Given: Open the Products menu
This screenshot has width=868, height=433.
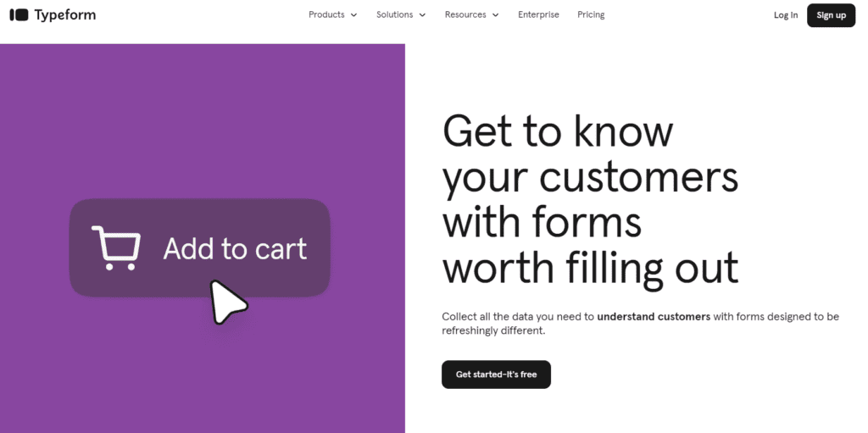Looking at the screenshot, I should [326, 14].
